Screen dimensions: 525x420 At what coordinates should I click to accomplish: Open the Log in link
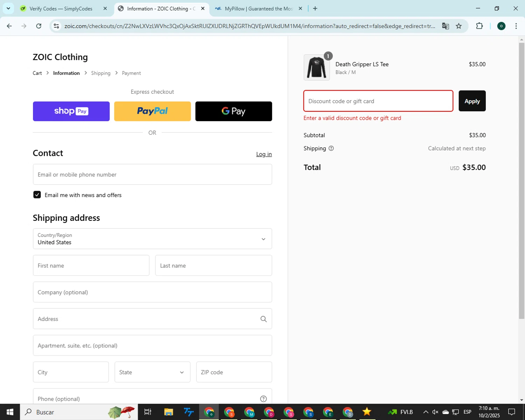point(264,154)
